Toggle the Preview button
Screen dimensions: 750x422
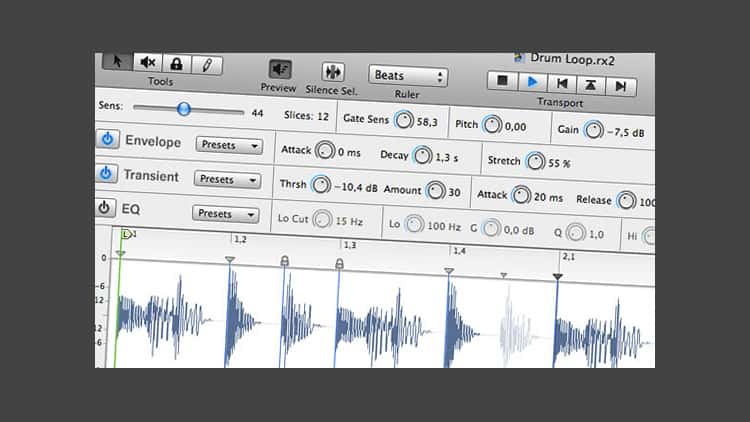tap(280, 70)
